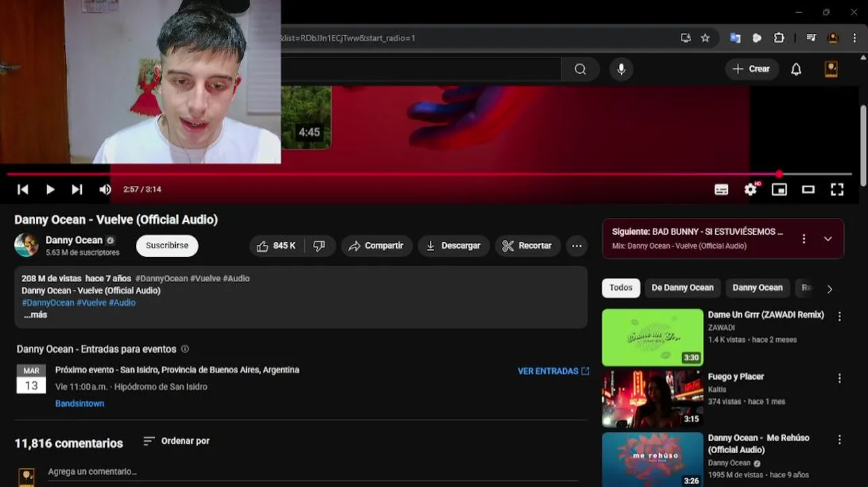Open Danny Ocean channel name link
This screenshot has height=487, width=868.
click(x=74, y=240)
